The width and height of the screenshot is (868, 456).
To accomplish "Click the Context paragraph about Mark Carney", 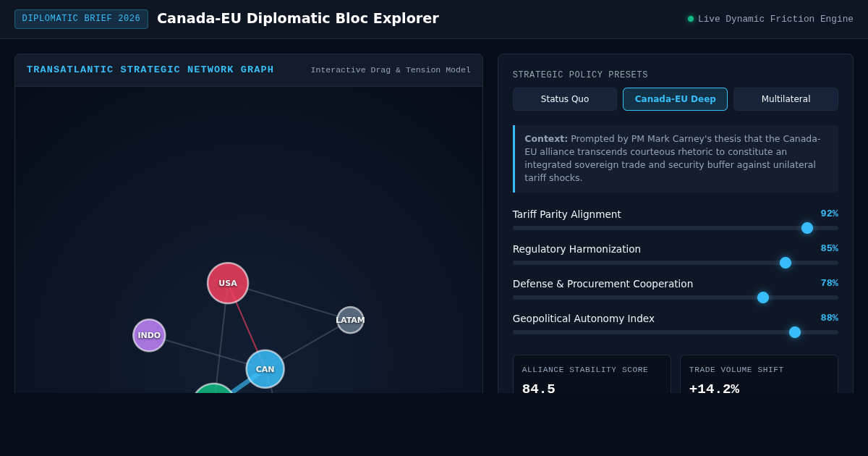I will click(x=676, y=159).
